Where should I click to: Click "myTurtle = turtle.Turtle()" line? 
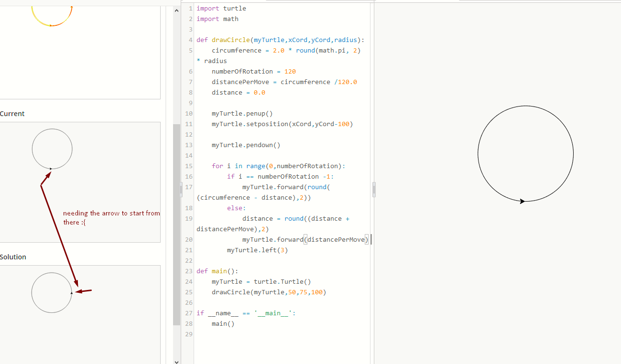pos(261,282)
